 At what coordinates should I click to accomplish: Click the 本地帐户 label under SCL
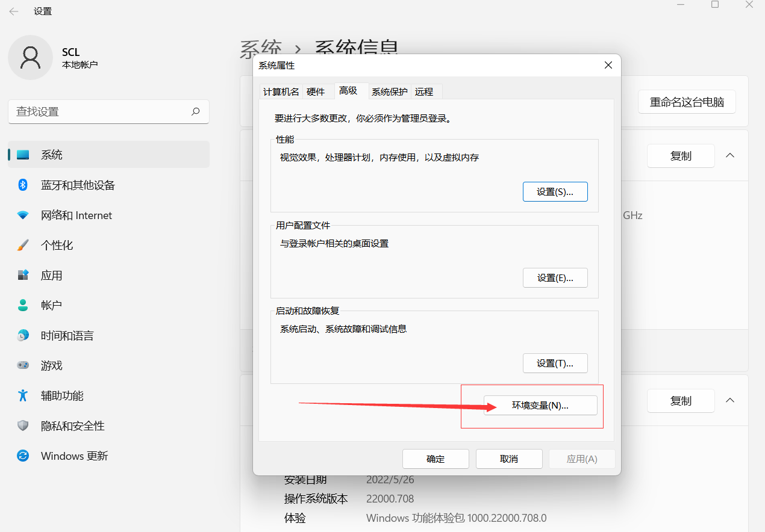[x=80, y=64]
